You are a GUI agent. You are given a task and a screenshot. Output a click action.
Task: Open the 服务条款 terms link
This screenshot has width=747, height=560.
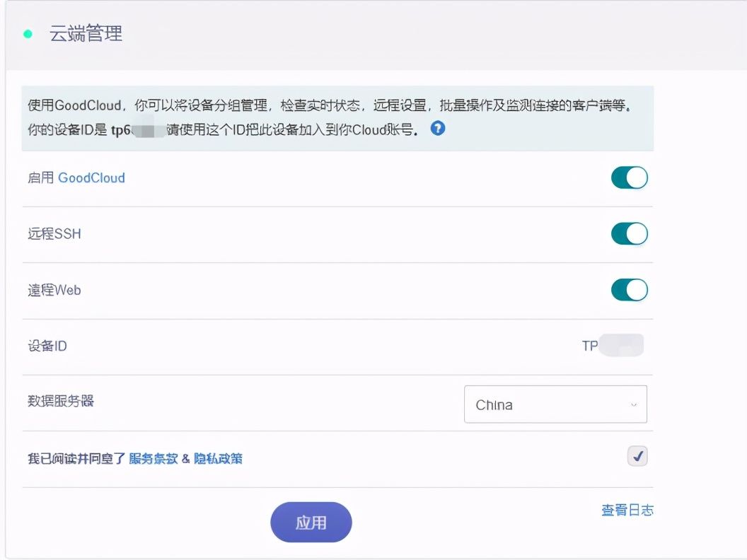point(154,459)
